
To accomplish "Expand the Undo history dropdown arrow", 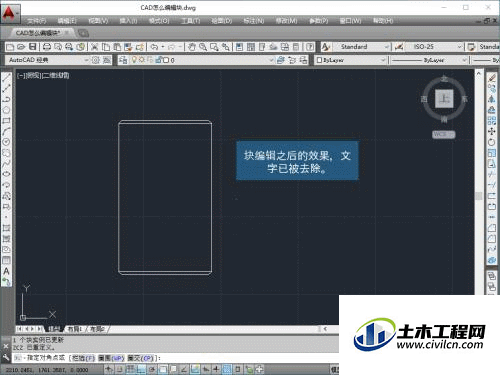I will tap(163, 47).
